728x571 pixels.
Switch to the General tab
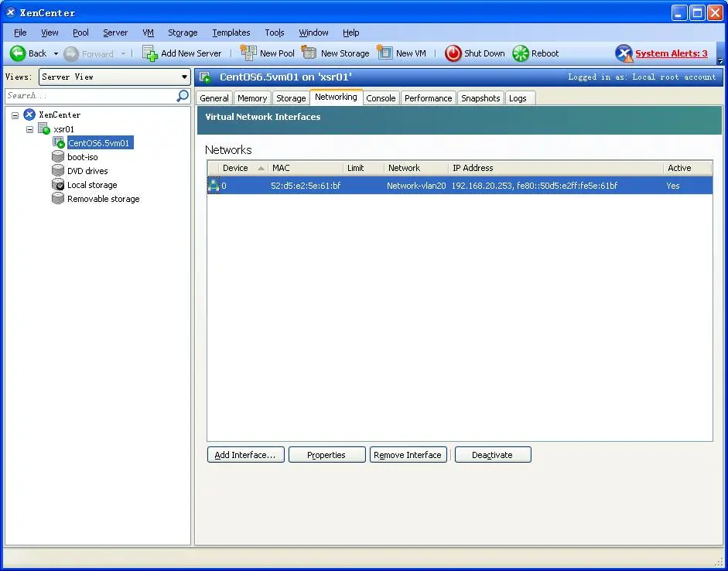point(214,98)
